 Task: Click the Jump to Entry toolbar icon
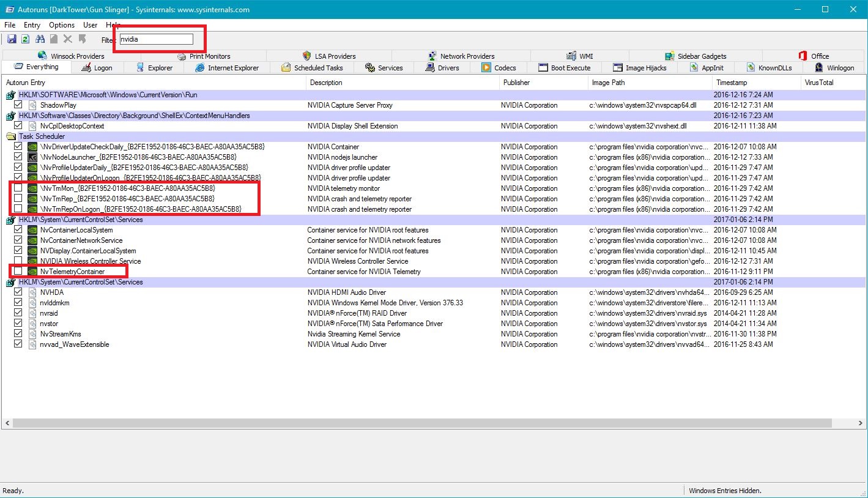82,39
